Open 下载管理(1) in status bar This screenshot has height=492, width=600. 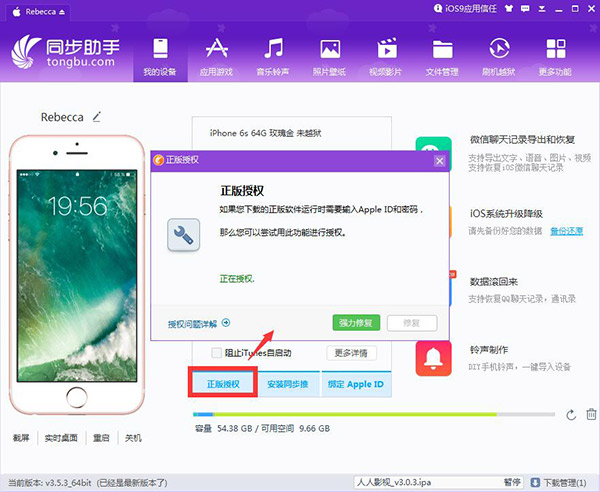[564, 482]
